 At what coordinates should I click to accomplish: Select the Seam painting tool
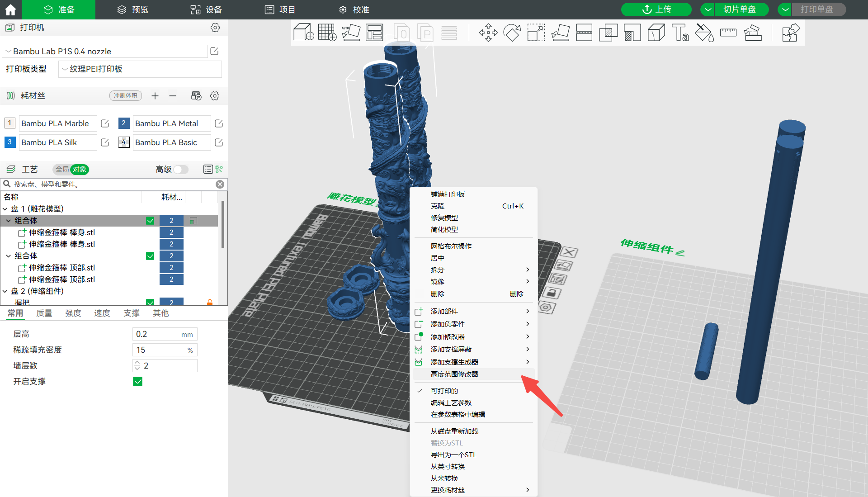[x=656, y=33]
